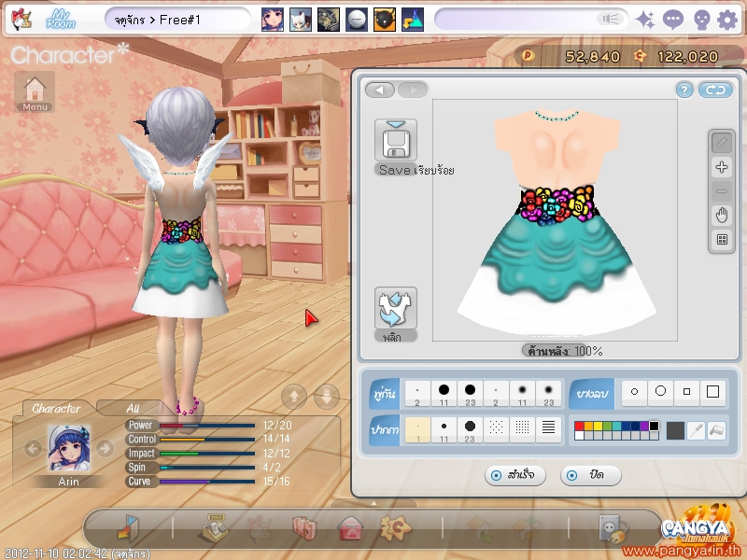Flip the clothing with the พลิก icon

coord(395,308)
